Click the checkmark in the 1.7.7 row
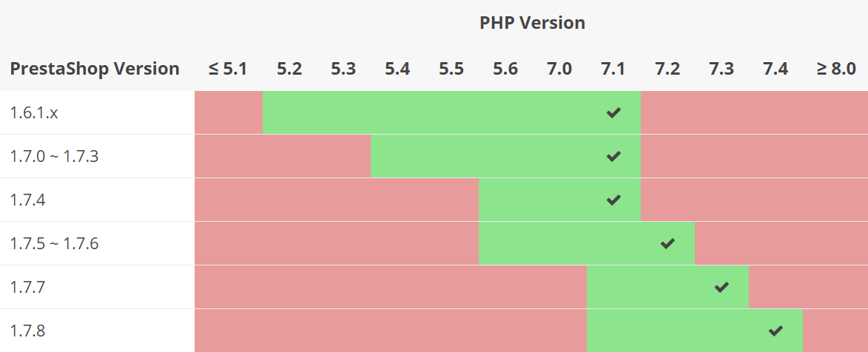Viewport: 868px width, 352px height. [721, 287]
